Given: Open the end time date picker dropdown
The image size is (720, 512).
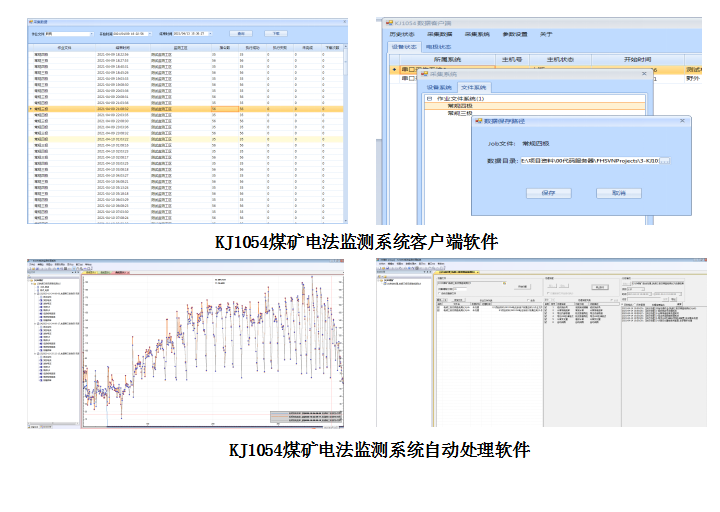Looking at the screenshot, I should pos(212,33).
